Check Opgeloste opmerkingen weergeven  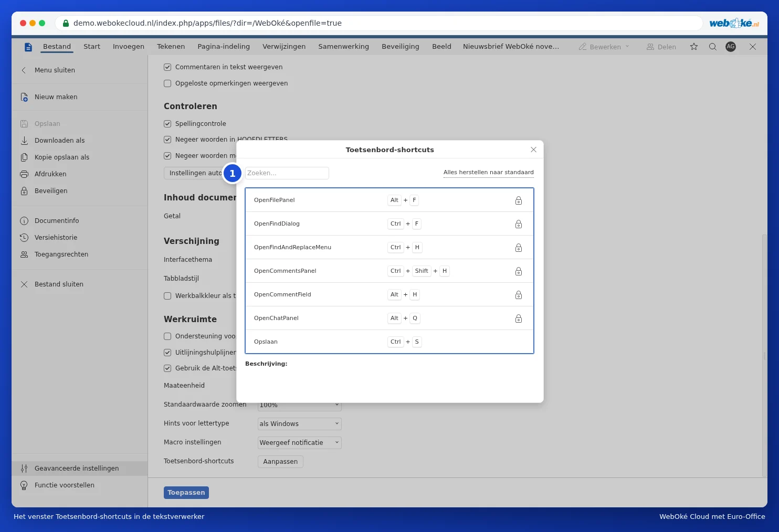click(x=167, y=83)
